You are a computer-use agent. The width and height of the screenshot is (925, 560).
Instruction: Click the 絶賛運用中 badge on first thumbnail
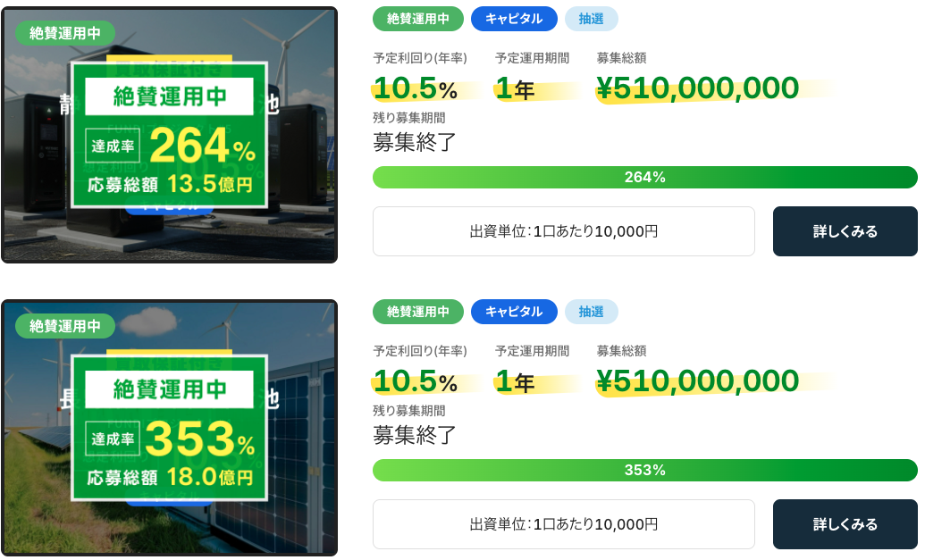click(65, 33)
